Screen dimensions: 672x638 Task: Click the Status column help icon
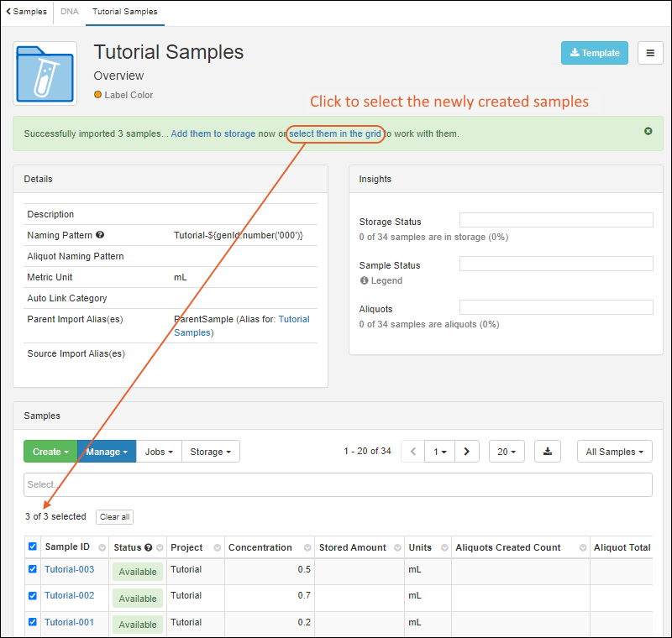[149, 547]
